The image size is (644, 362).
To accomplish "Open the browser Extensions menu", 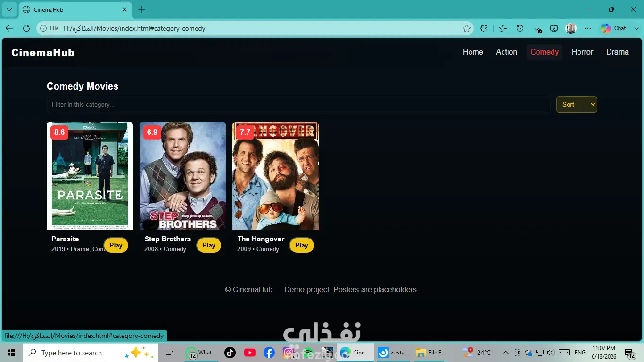I will (x=484, y=28).
